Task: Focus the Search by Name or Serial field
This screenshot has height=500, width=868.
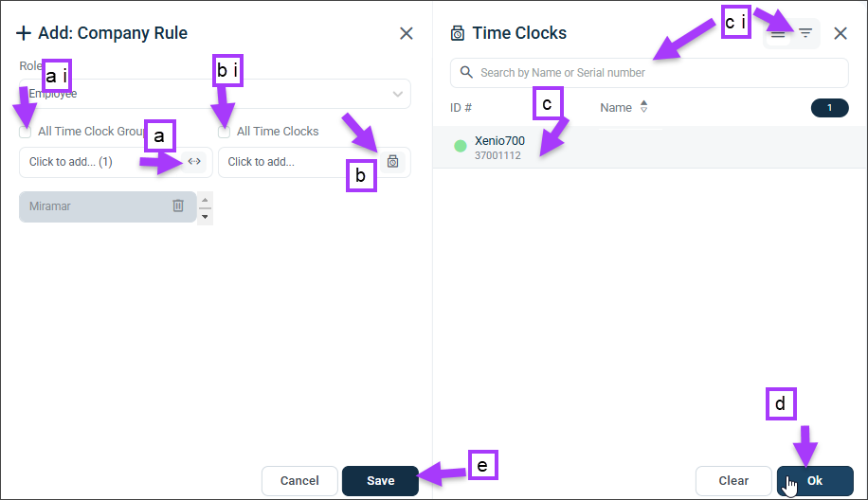Action: (649, 73)
